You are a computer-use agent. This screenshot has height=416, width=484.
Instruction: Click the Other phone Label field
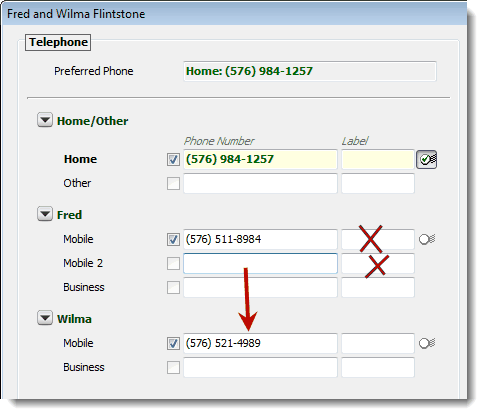click(378, 183)
